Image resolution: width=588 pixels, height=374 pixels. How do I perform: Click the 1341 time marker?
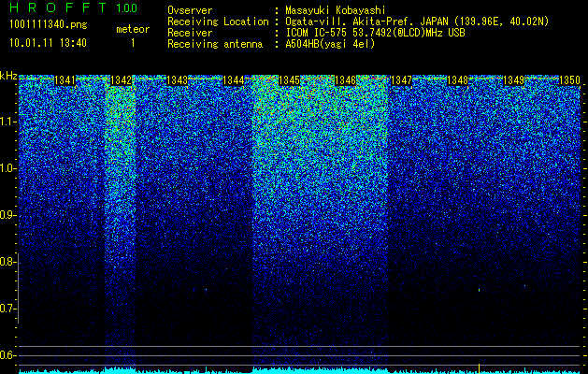(x=65, y=80)
